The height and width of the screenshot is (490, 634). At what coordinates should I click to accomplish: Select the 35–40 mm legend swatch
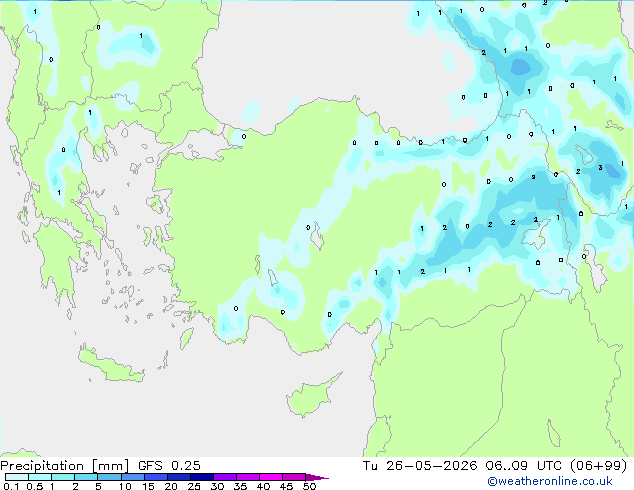click(248, 477)
